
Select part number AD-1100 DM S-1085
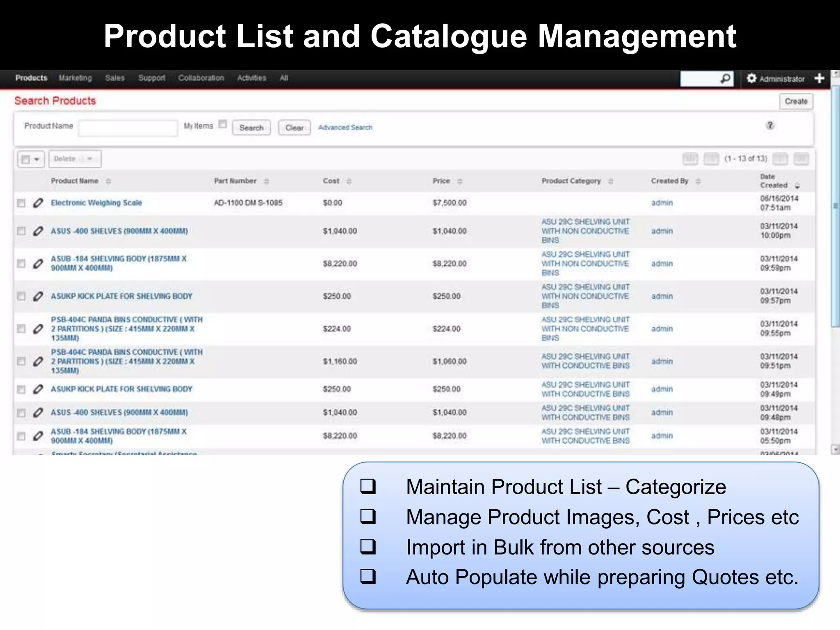(x=248, y=203)
